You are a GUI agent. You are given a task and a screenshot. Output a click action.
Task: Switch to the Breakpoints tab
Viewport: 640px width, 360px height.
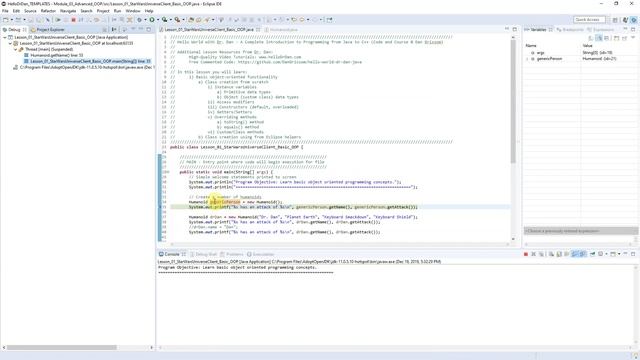(x=570, y=29)
